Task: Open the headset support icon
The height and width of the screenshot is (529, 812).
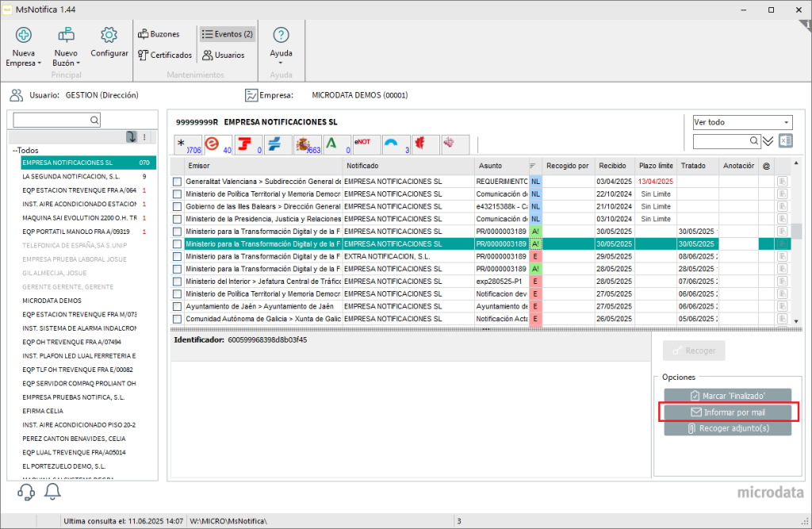Action: 26,492
